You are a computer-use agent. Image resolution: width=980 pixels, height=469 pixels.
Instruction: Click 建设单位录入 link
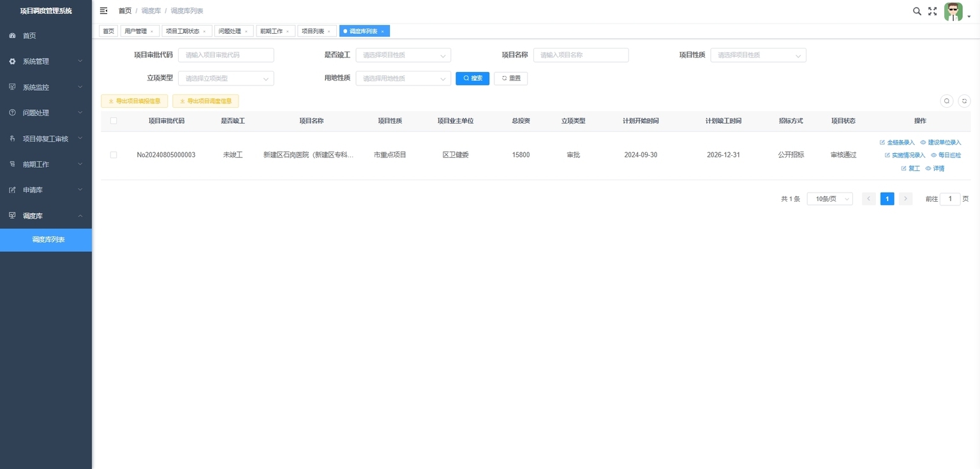(x=940, y=142)
